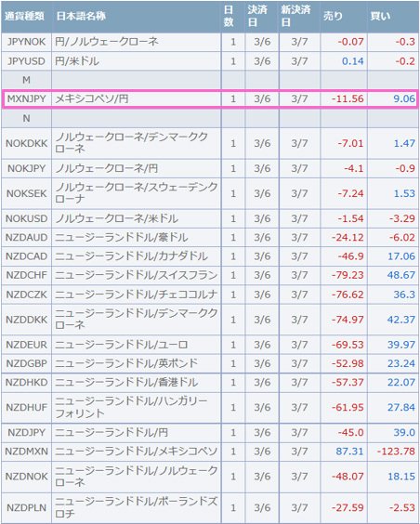This screenshot has height=524, width=420.
Task: Select the ニュージーランドドル/ユーロ name cell
Action: tap(136, 345)
